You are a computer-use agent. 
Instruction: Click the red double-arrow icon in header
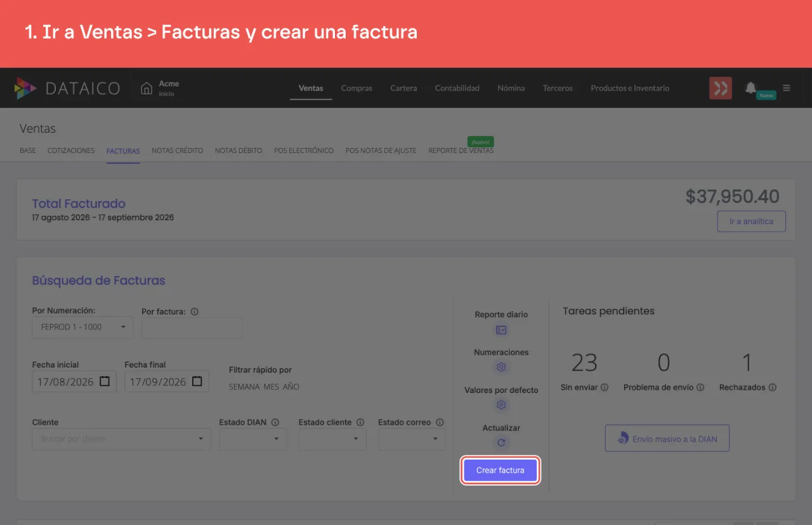point(721,88)
